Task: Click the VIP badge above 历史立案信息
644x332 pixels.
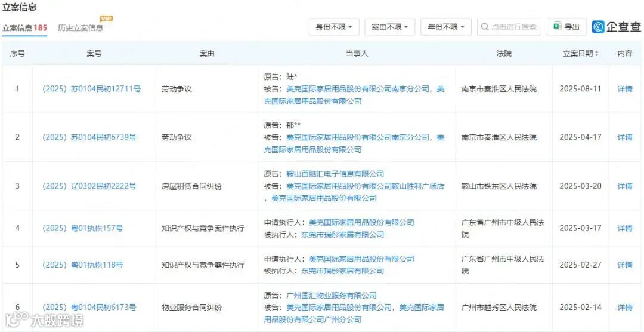Action: point(106,19)
